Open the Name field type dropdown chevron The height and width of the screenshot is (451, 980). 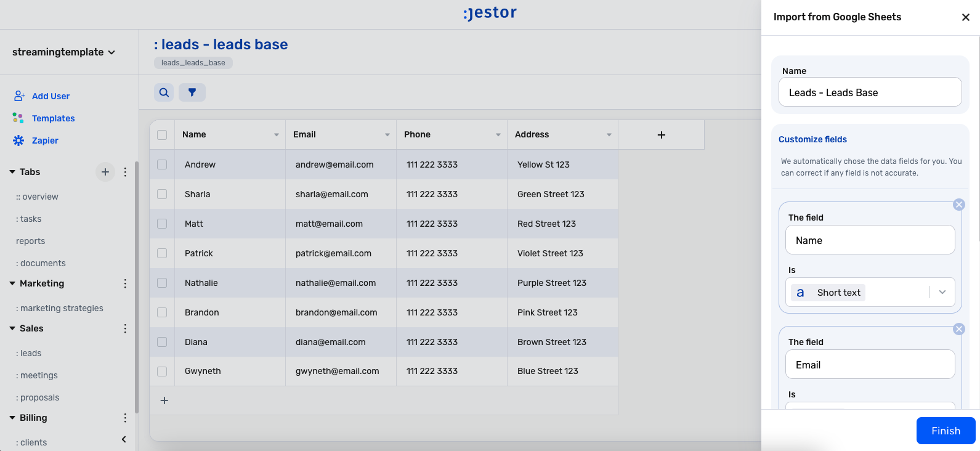pos(942,293)
